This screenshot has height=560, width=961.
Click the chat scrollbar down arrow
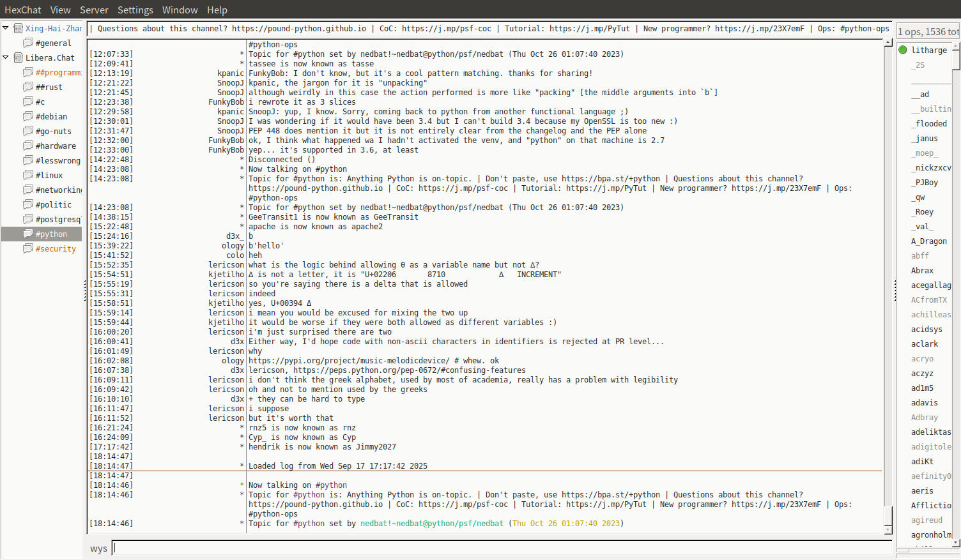click(x=888, y=530)
